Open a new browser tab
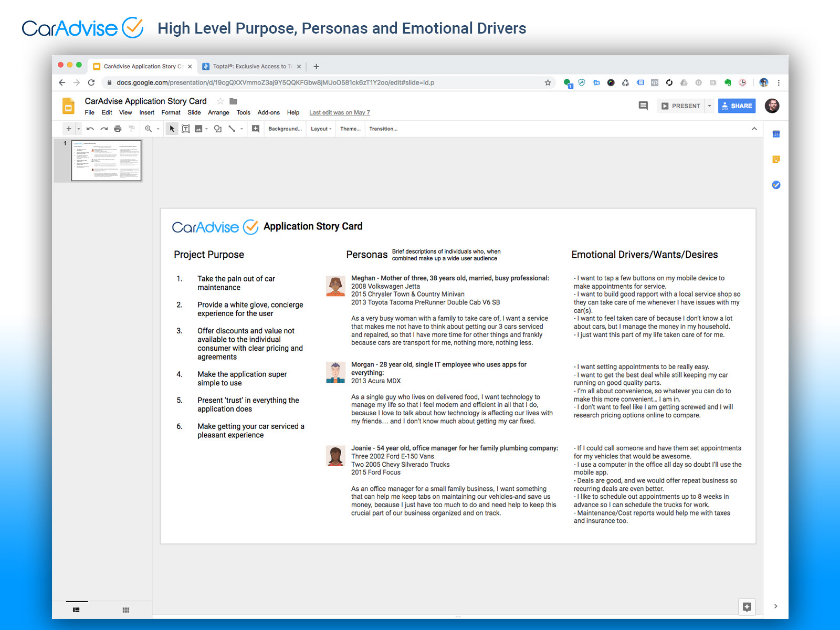The image size is (840, 630). pyautogui.click(x=316, y=67)
